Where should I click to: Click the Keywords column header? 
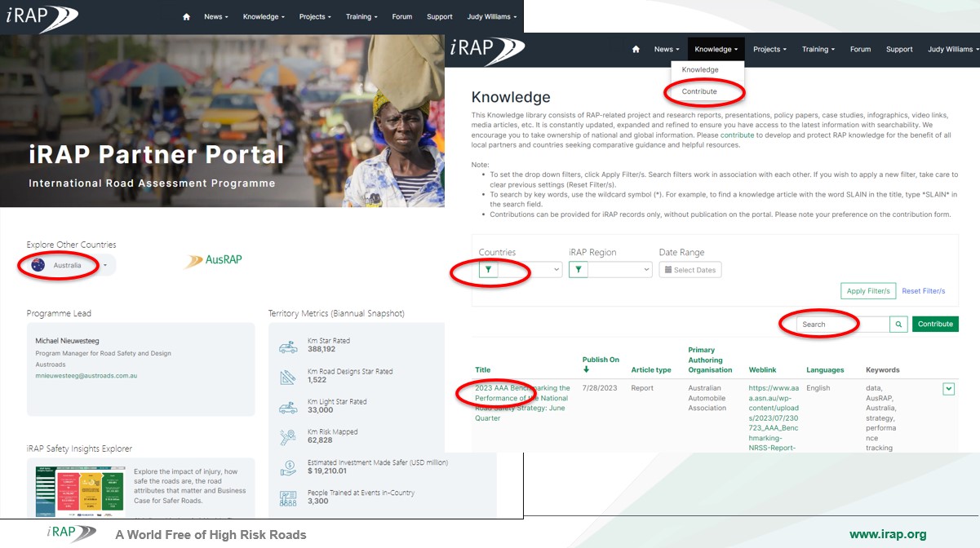tap(882, 369)
